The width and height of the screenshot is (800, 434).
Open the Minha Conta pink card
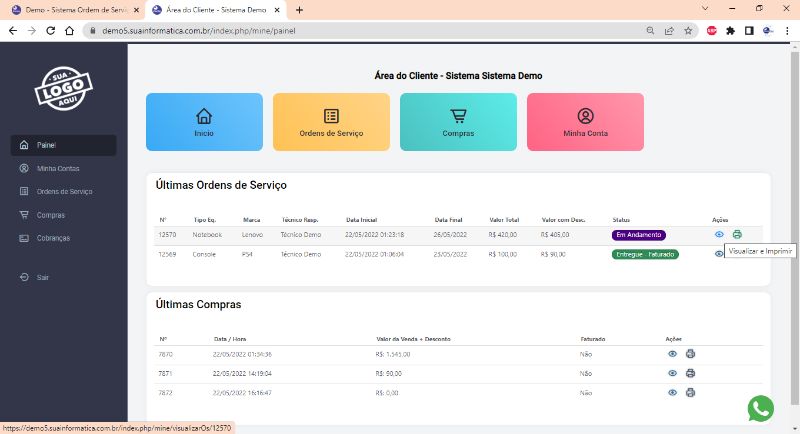click(x=585, y=122)
